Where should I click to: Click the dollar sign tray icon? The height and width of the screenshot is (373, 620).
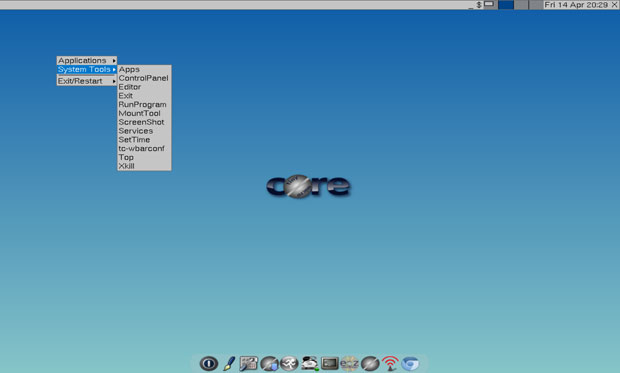click(479, 5)
